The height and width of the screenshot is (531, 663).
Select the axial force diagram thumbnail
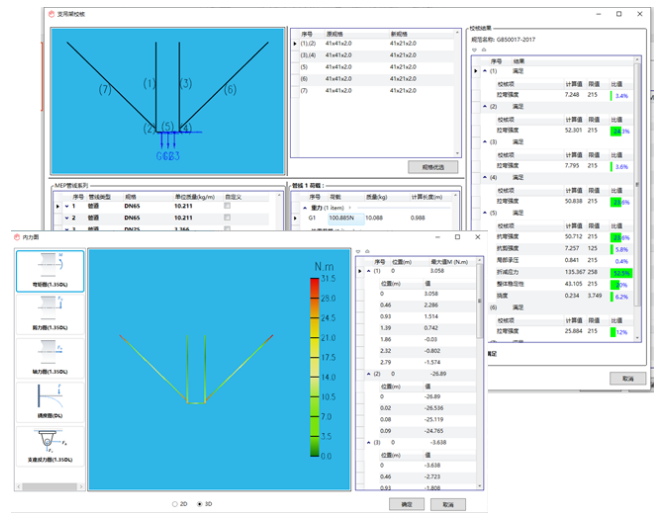coord(48,356)
